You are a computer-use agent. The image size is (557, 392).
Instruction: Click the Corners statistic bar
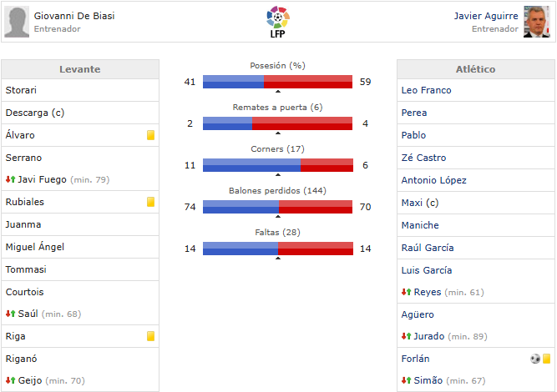click(277, 165)
